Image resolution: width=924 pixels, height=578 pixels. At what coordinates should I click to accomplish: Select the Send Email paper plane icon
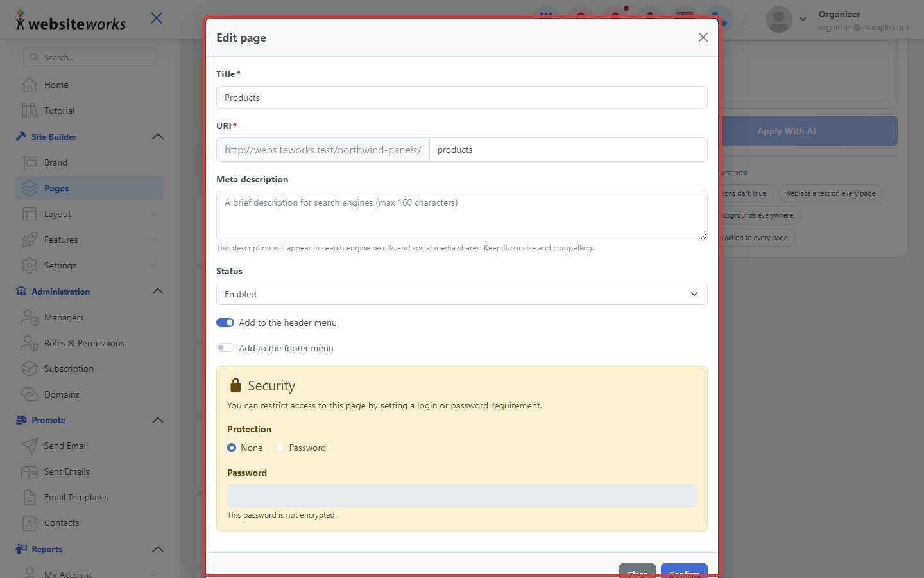pos(29,446)
